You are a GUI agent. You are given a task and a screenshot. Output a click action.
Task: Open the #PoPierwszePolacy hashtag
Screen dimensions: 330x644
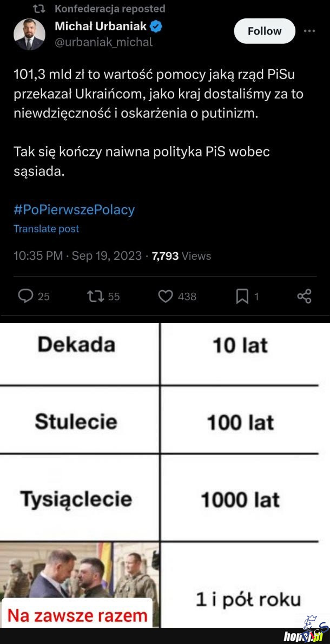(x=74, y=209)
